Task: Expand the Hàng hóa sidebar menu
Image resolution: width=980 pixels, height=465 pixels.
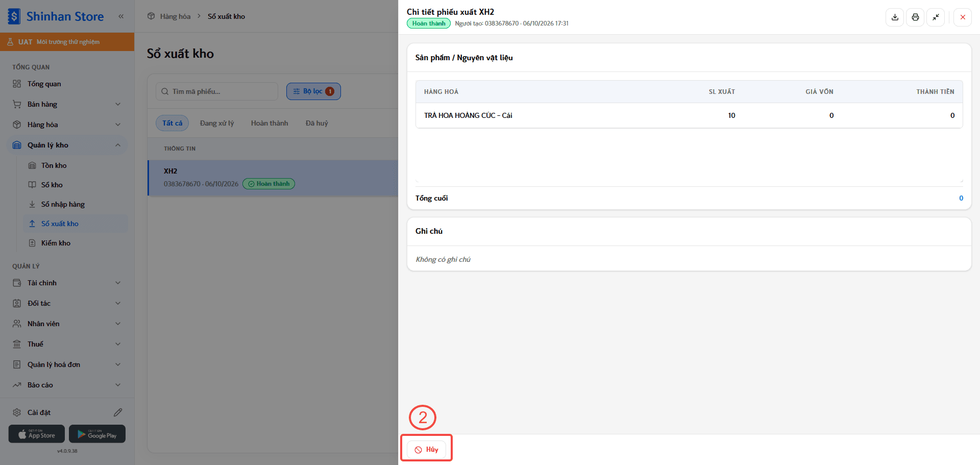Action: coord(67,125)
